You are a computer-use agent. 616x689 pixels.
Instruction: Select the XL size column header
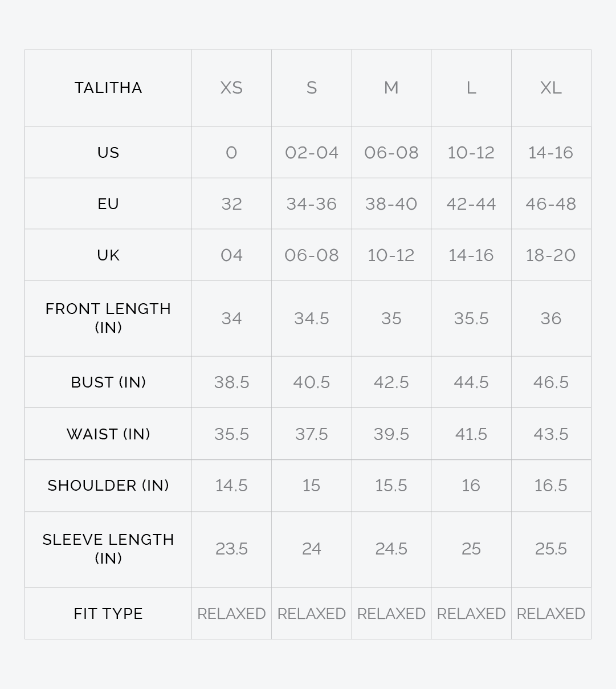pyautogui.click(x=551, y=88)
